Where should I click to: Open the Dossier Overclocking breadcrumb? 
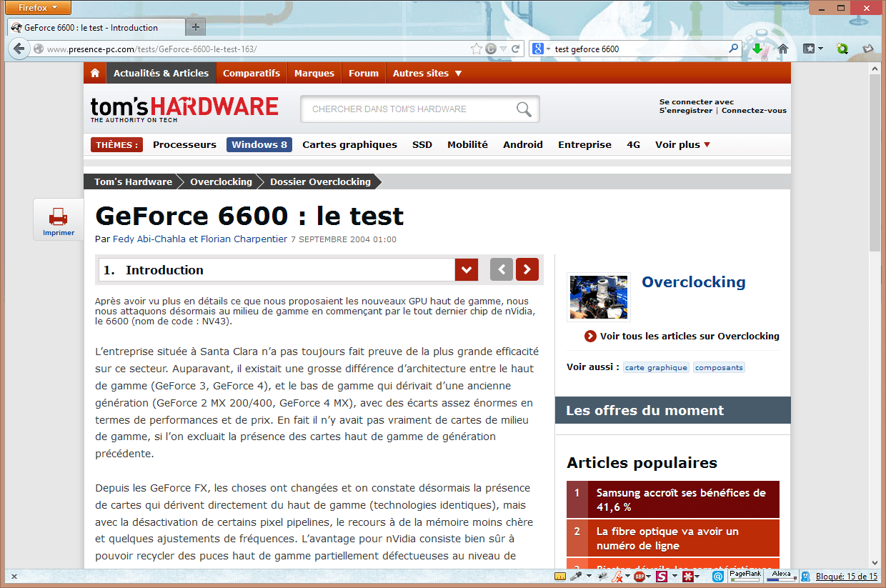point(320,181)
